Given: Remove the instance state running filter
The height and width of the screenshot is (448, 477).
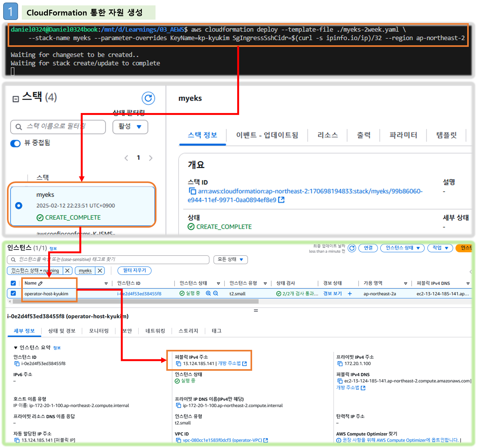Looking at the screenshot, I should pyautogui.click(x=67, y=271).
